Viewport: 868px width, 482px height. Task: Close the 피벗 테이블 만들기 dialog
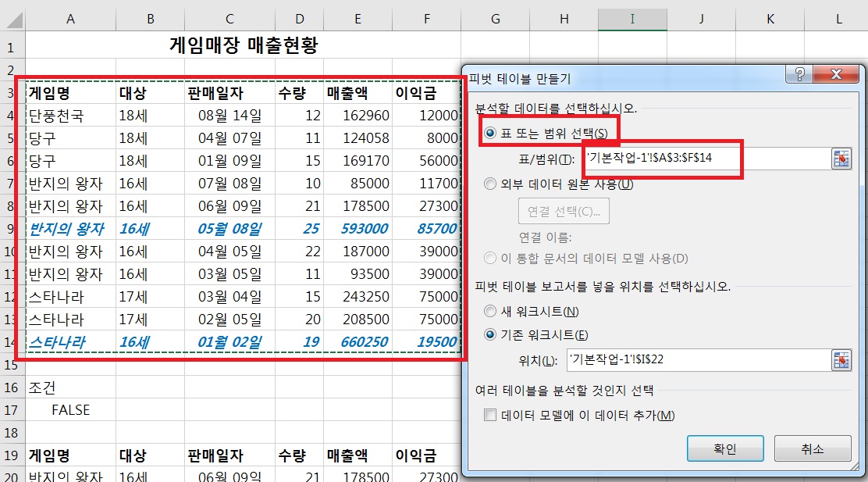point(834,75)
